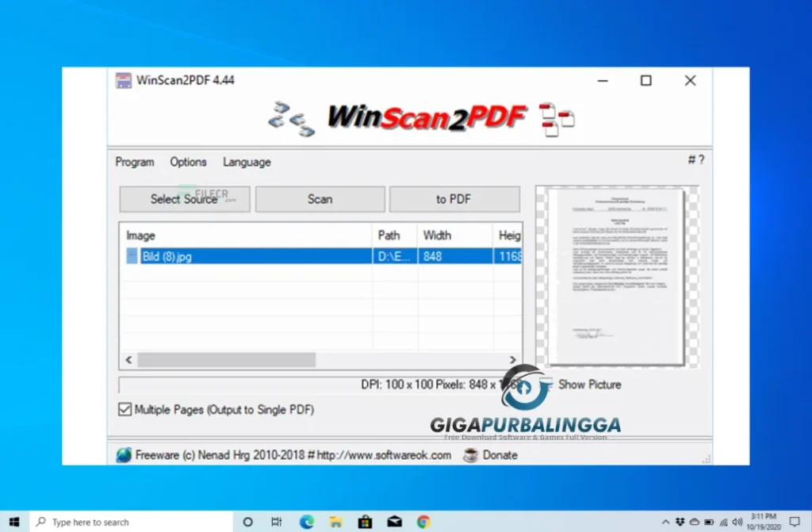
Task: Start scanning with the Scan button
Action: pyautogui.click(x=320, y=199)
